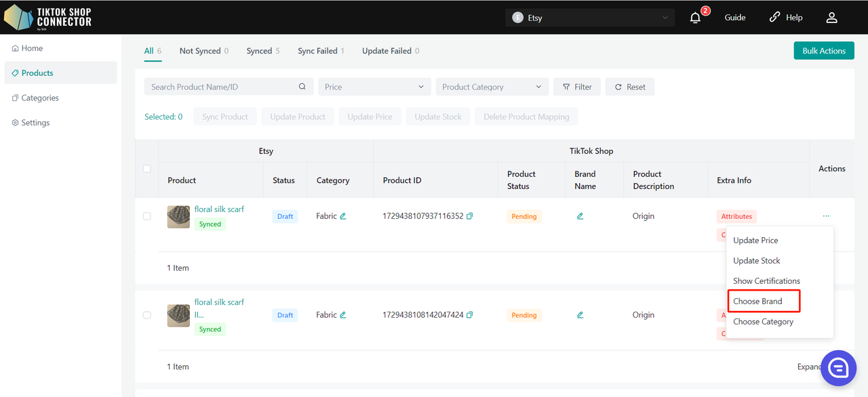
Task: Open the notification bell
Action: point(695,18)
